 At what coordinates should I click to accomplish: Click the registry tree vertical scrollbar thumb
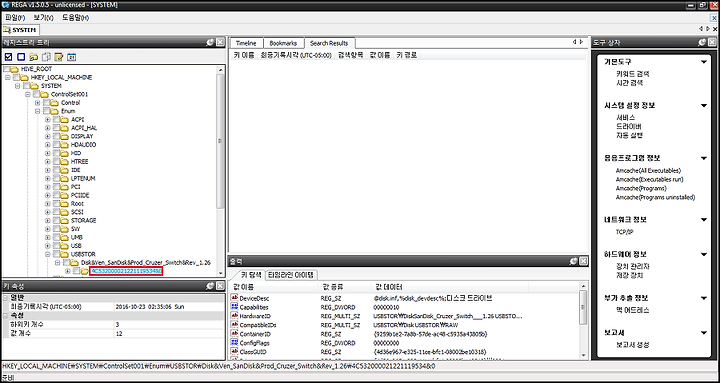click(x=220, y=141)
